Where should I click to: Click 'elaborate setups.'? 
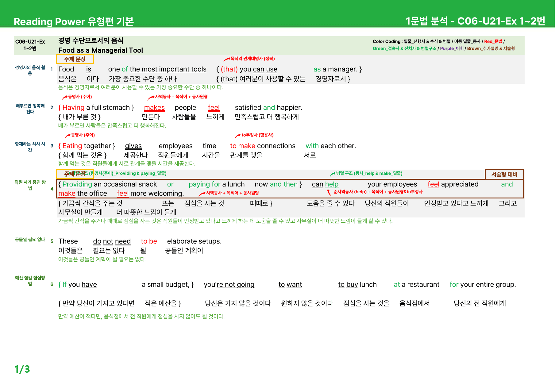[194, 241]
